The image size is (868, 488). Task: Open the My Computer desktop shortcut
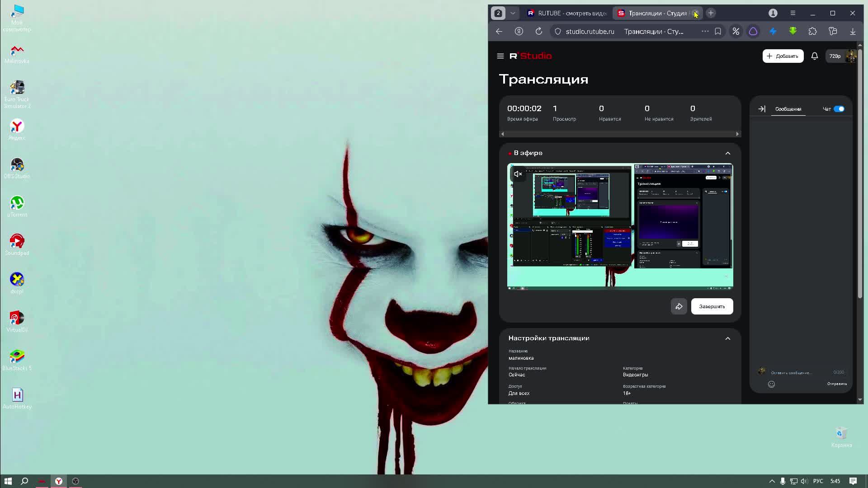tap(17, 18)
